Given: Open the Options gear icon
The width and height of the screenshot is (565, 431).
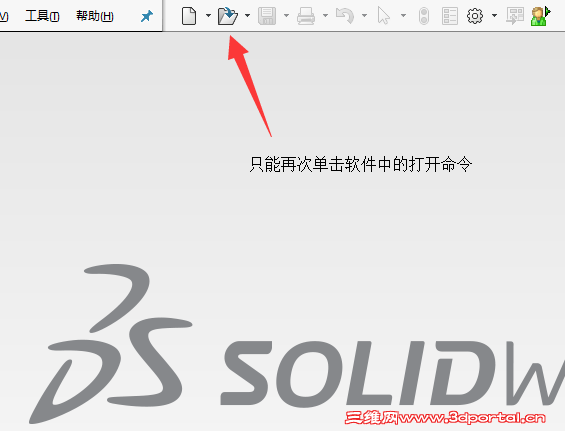Looking at the screenshot, I should click(475, 16).
